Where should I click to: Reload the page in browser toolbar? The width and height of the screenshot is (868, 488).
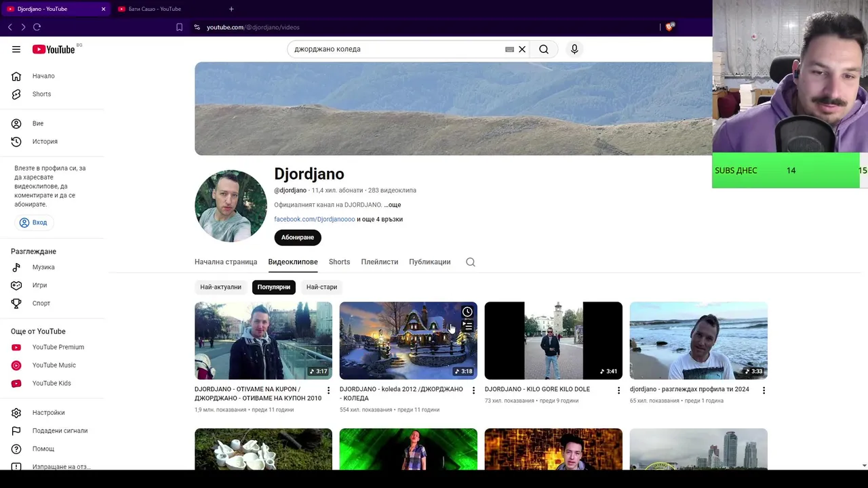37,27
